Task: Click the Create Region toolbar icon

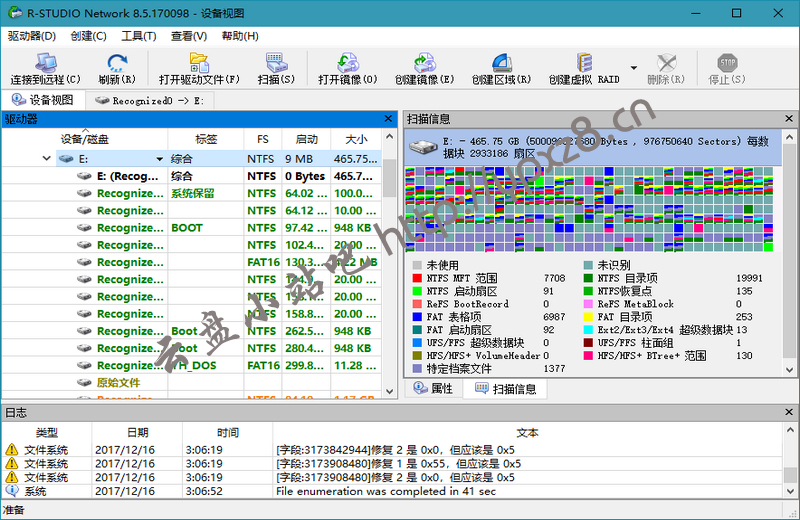Action: (x=501, y=68)
